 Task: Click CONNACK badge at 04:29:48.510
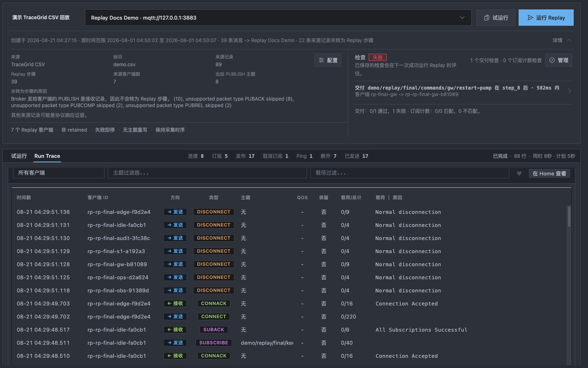tap(214, 356)
